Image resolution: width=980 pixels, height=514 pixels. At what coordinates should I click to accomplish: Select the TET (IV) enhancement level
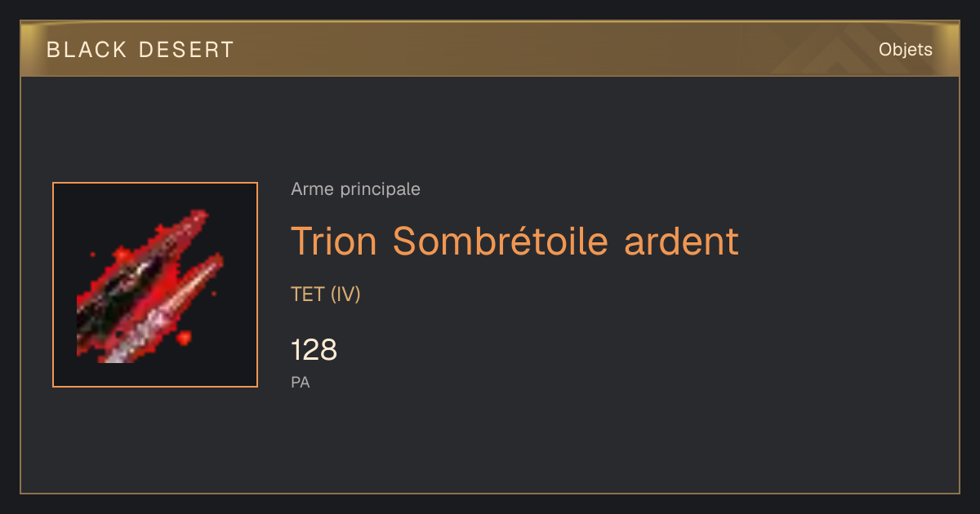[326, 295]
